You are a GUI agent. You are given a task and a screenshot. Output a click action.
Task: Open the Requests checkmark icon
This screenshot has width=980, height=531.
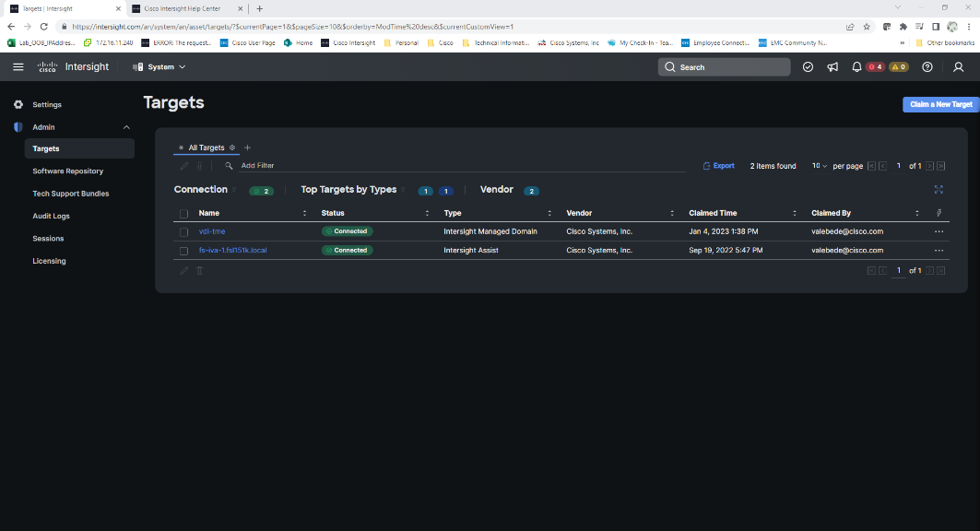pyautogui.click(x=808, y=67)
